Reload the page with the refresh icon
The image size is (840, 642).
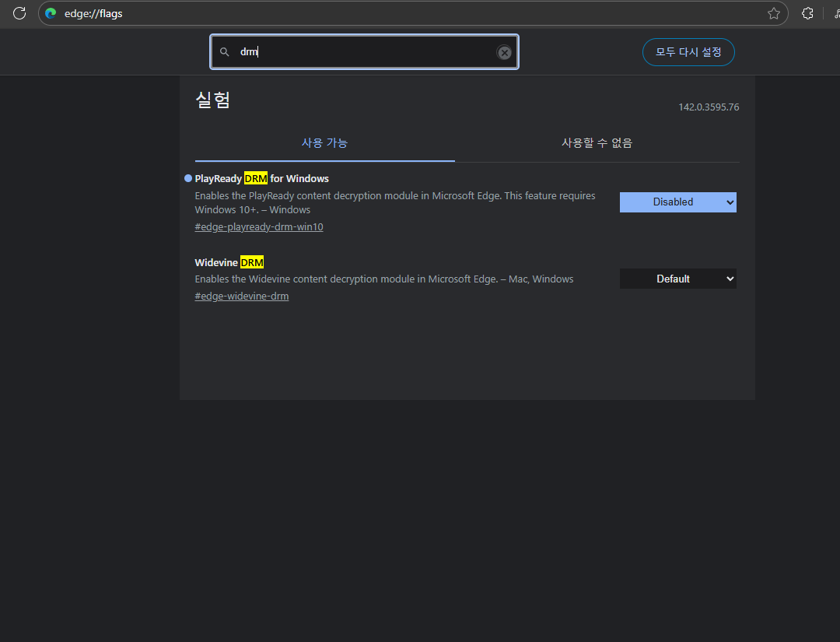pyautogui.click(x=19, y=13)
